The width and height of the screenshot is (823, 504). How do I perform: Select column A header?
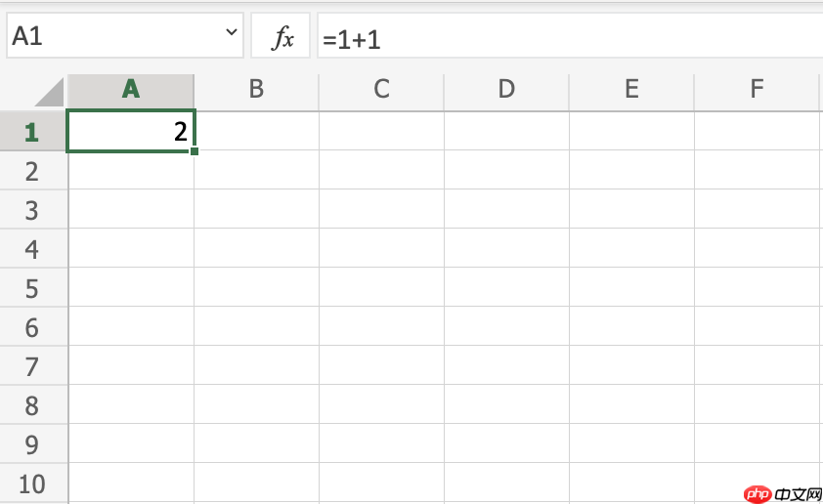tap(131, 90)
